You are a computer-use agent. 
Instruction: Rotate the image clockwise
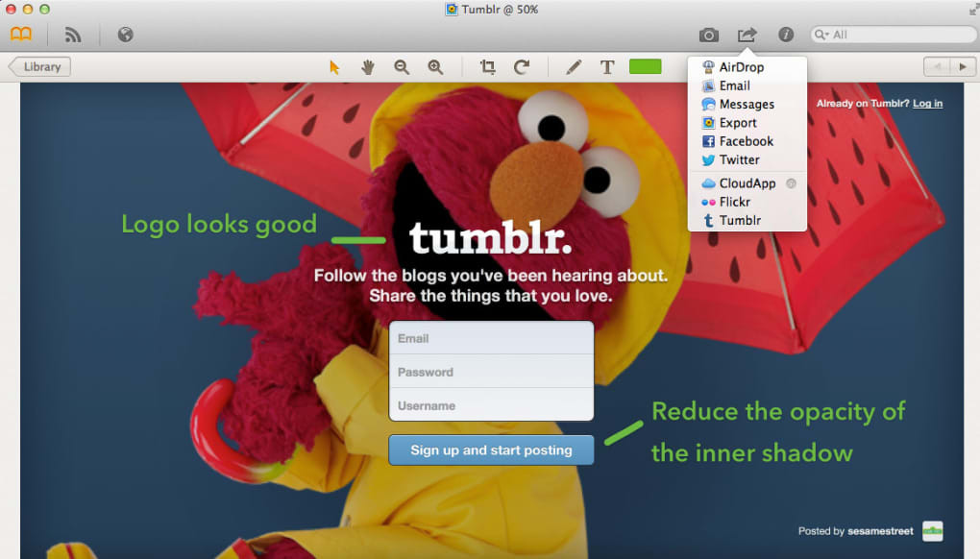[522, 67]
